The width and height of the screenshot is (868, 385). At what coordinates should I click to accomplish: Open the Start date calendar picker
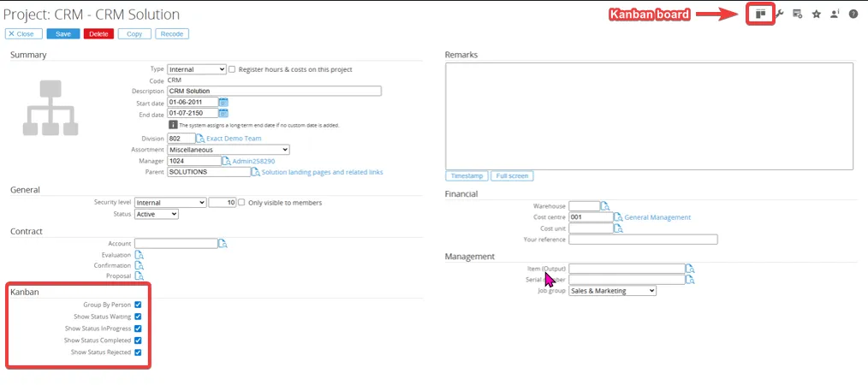click(223, 102)
